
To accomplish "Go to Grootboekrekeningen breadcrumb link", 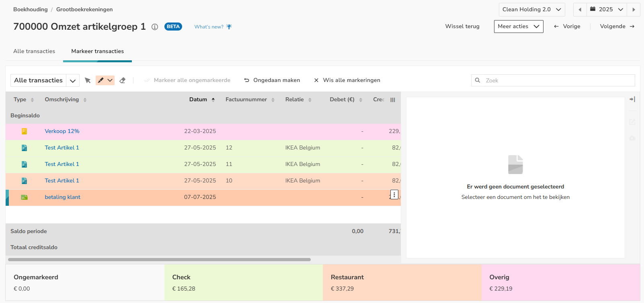I will tap(84, 10).
